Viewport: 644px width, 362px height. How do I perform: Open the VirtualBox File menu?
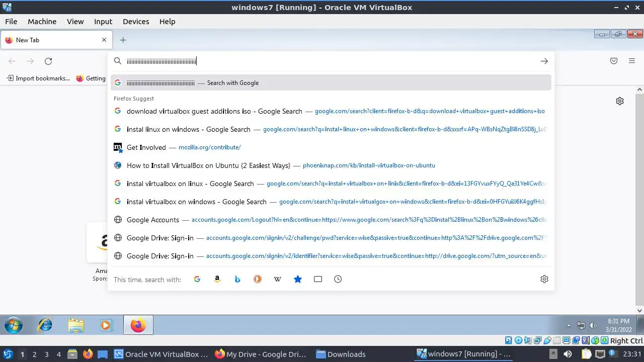point(11,22)
